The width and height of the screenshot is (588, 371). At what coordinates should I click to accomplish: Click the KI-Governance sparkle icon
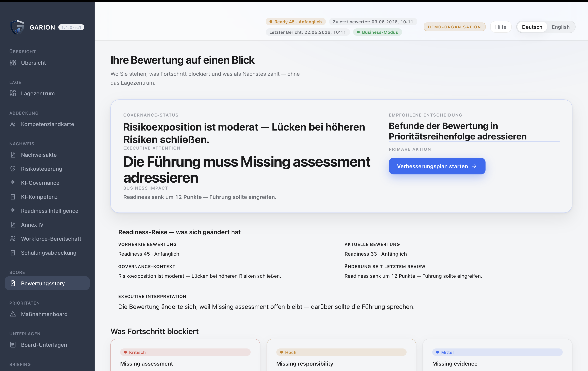[x=13, y=182]
